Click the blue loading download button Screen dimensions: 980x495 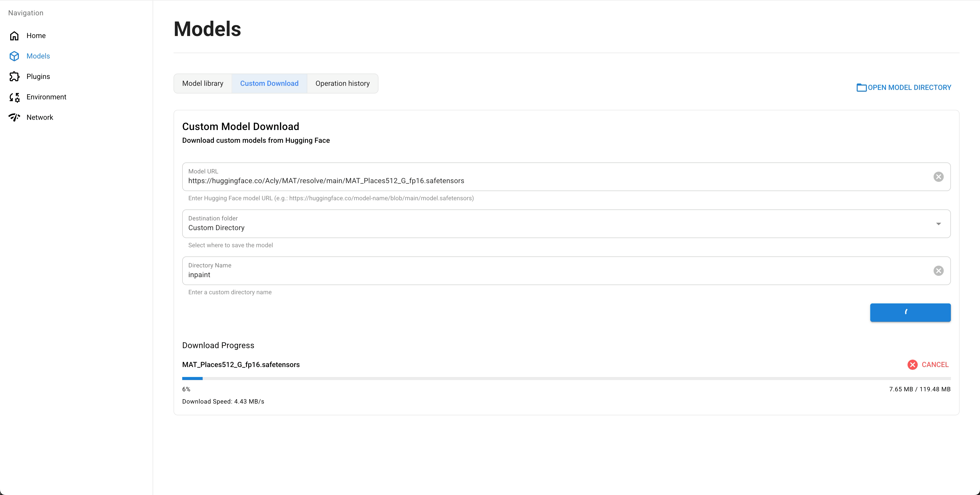click(x=910, y=313)
